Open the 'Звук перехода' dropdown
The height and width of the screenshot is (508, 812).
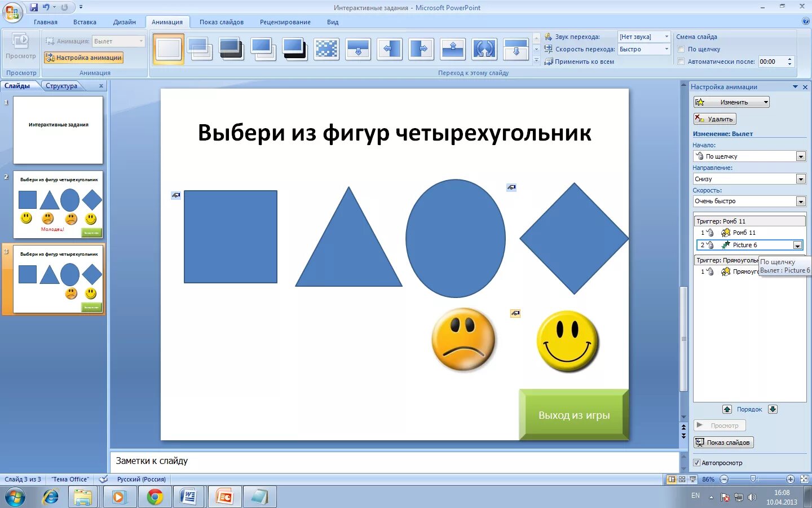[x=667, y=37]
